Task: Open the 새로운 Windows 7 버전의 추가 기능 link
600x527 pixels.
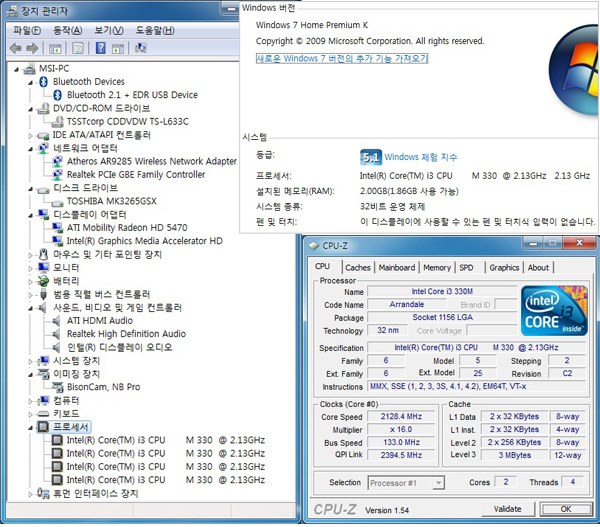Action: click(x=342, y=59)
